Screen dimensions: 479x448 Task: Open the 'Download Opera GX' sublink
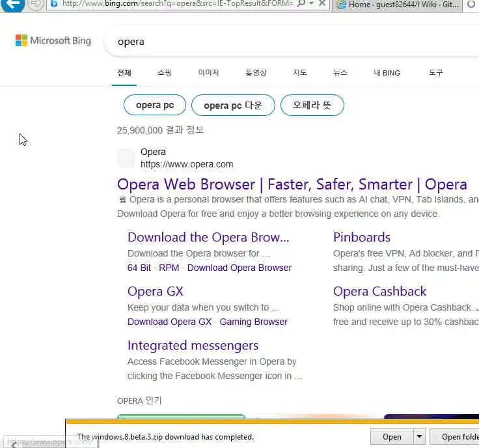coord(170,322)
